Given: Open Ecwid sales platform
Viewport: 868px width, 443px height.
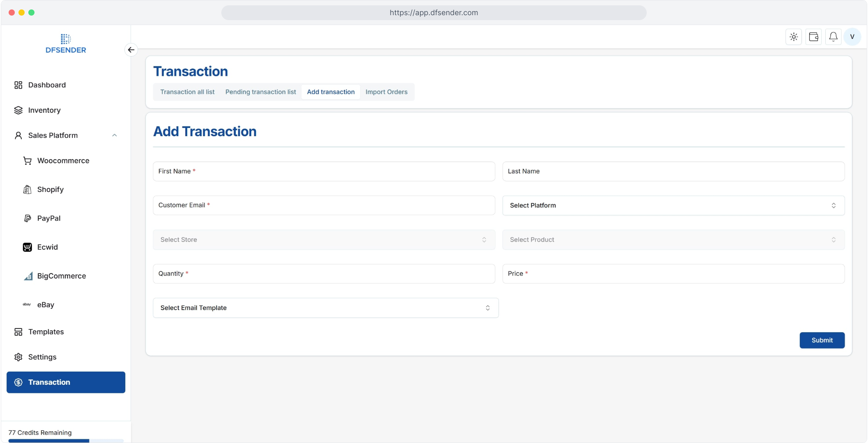Looking at the screenshot, I should (x=47, y=247).
